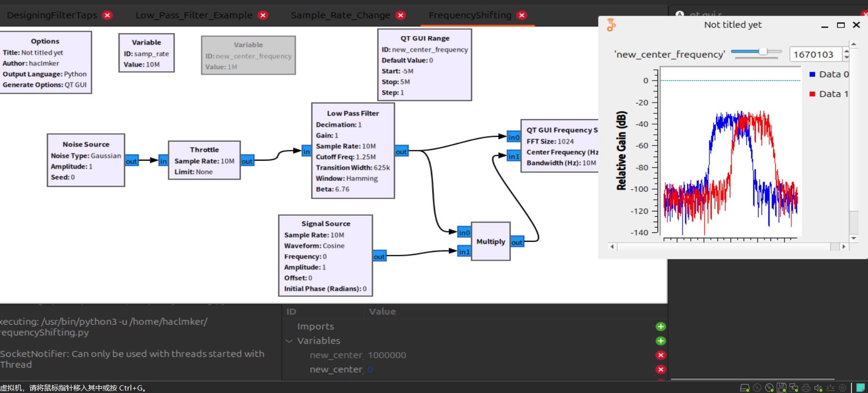The width and height of the screenshot is (868, 393).
Task: Click green plus next to Imports
Action: [661, 327]
